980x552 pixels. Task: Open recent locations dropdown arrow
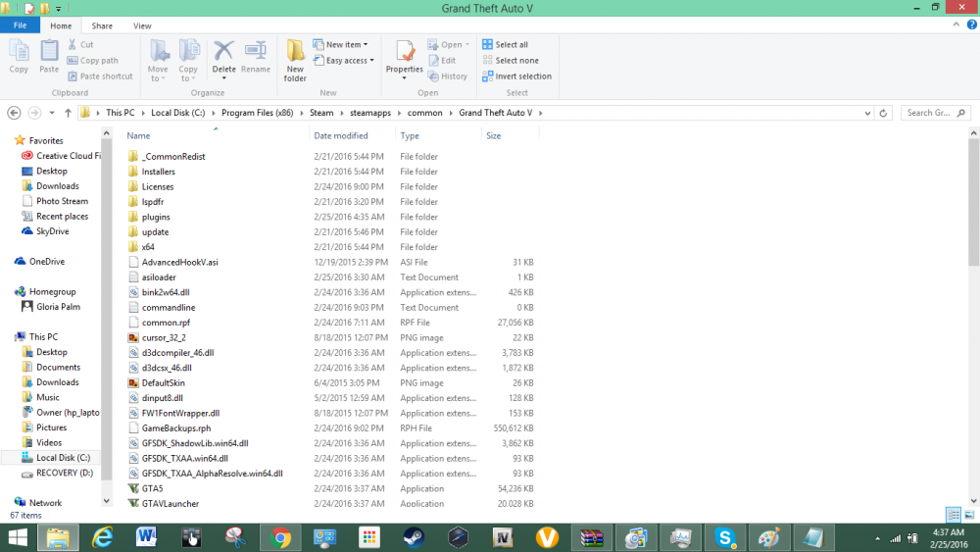pos(51,113)
